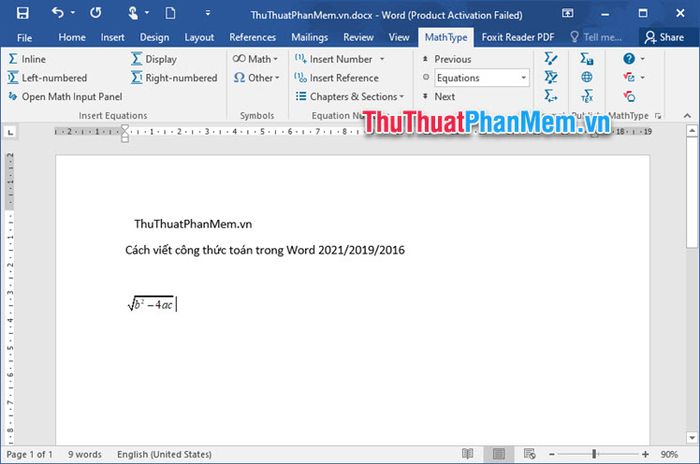Viewport: 700px width, 464px height.
Task: Switch to the Design tab
Action: click(154, 38)
